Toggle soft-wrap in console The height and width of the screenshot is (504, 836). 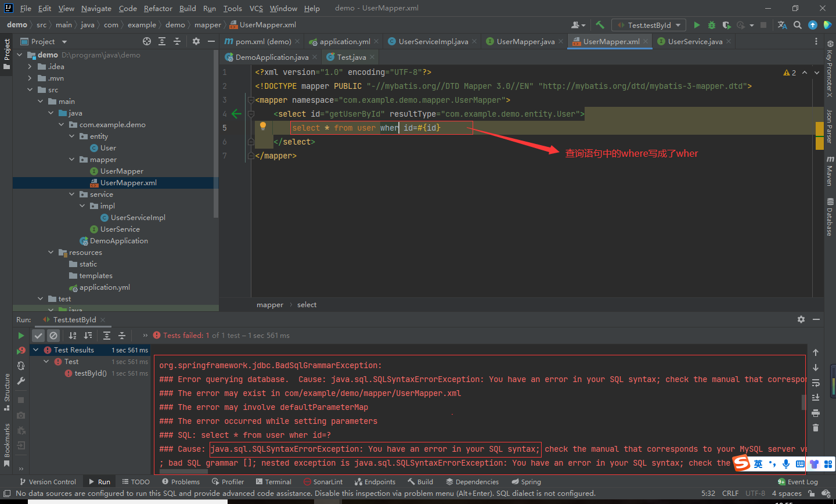[816, 383]
